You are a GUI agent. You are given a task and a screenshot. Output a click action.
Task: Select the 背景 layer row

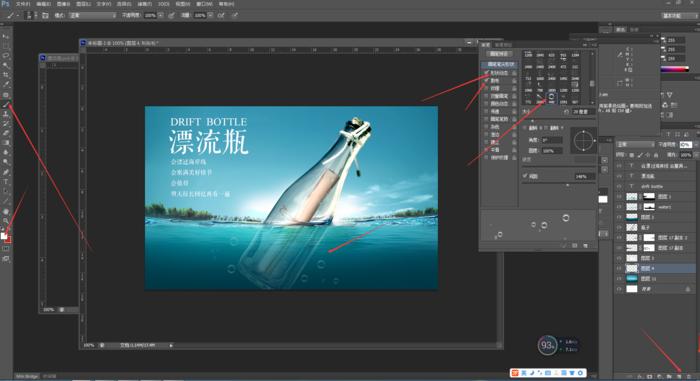(655, 289)
